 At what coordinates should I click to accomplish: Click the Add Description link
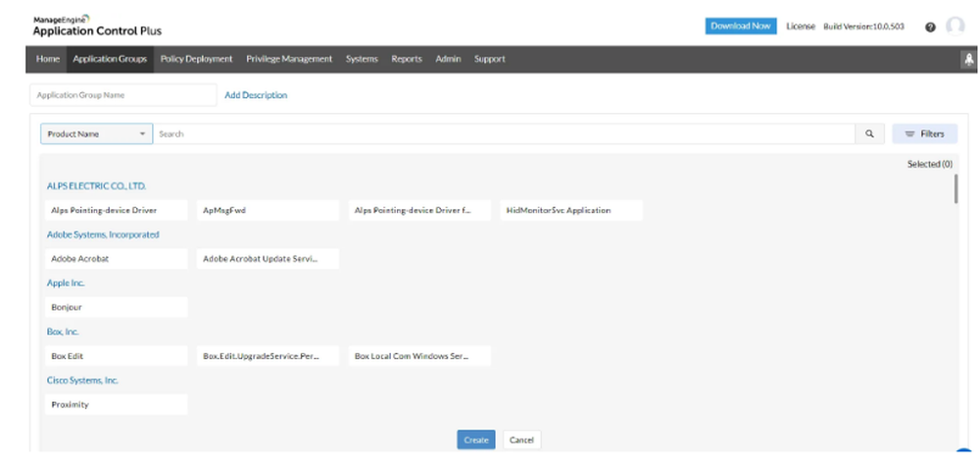[256, 95]
